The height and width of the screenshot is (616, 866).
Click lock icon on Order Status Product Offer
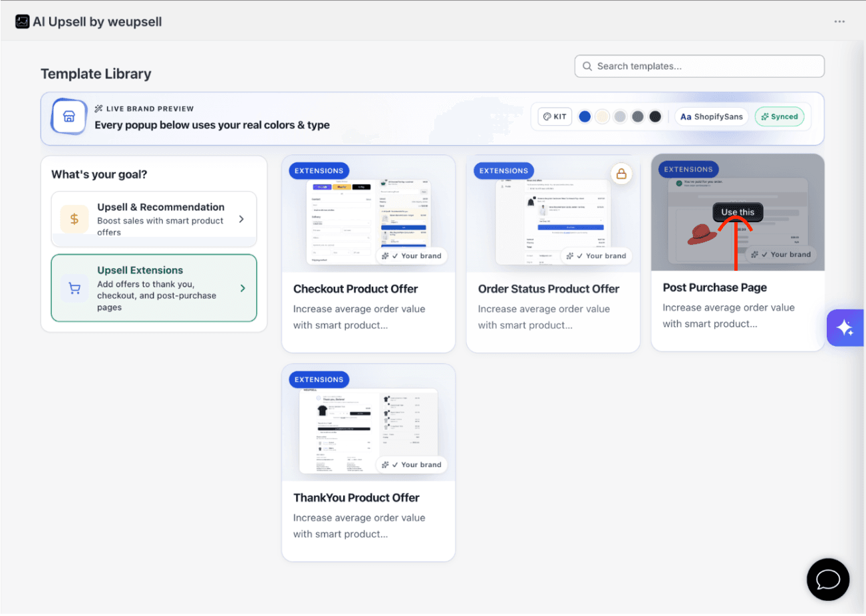pyautogui.click(x=621, y=174)
